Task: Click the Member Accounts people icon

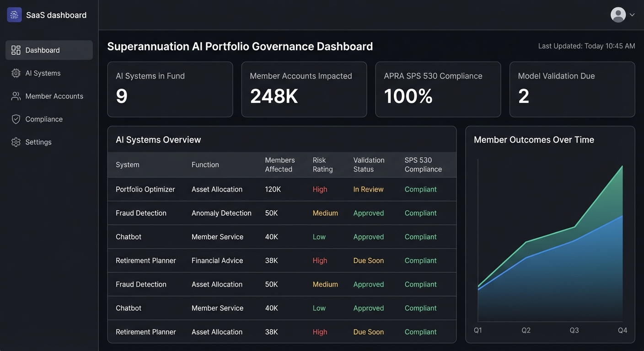Action: coord(16,96)
